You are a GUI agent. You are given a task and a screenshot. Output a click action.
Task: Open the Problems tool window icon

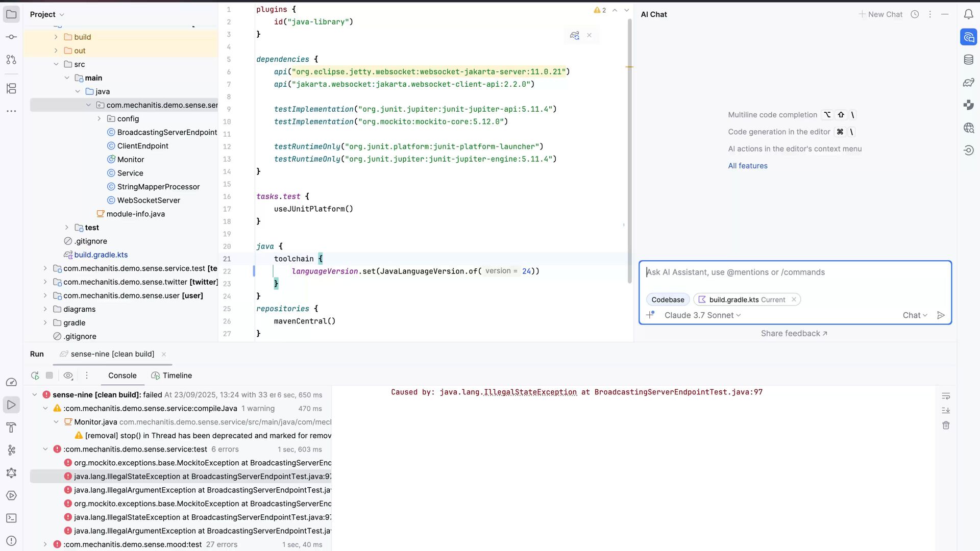click(11, 541)
